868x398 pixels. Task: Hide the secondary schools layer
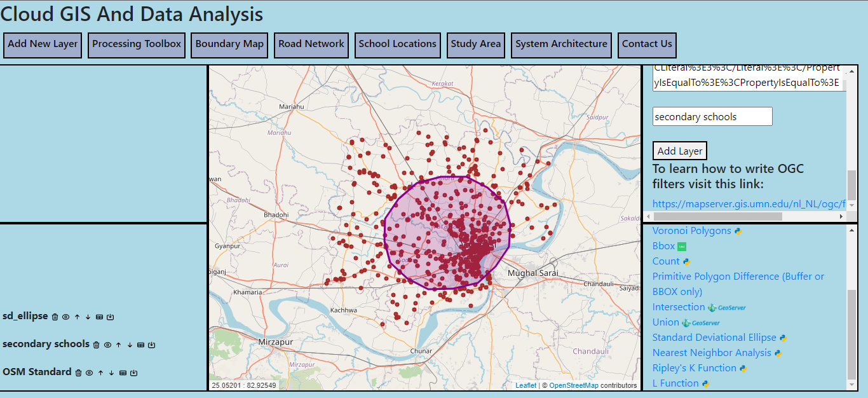pos(107,345)
